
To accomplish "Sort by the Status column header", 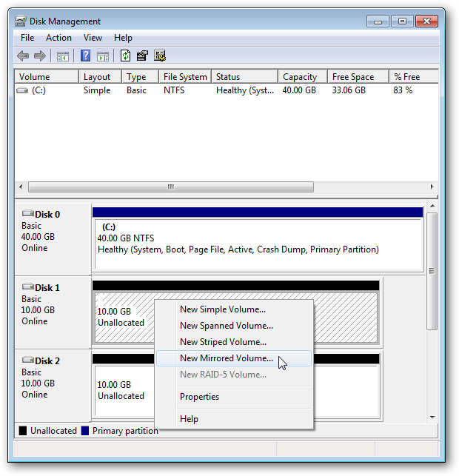I will 245,77.
